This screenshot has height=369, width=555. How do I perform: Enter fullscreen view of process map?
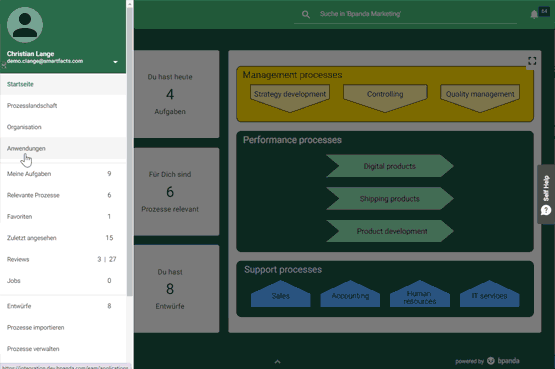click(532, 61)
